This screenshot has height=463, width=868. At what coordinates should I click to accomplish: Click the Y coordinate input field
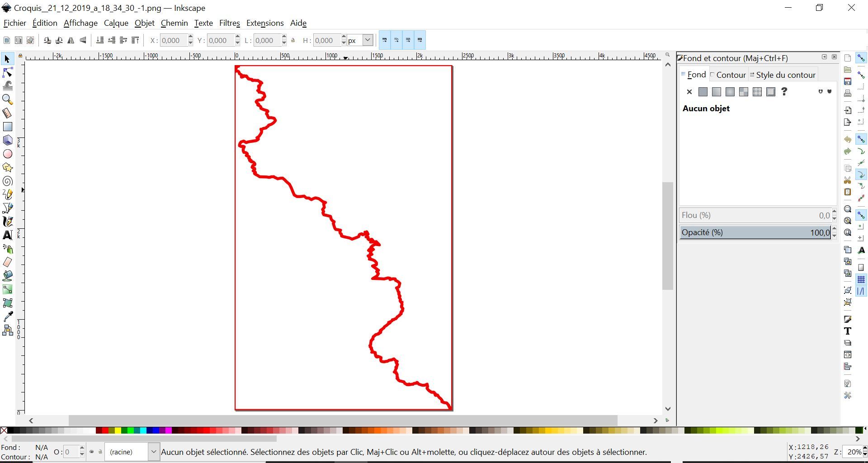(220, 40)
